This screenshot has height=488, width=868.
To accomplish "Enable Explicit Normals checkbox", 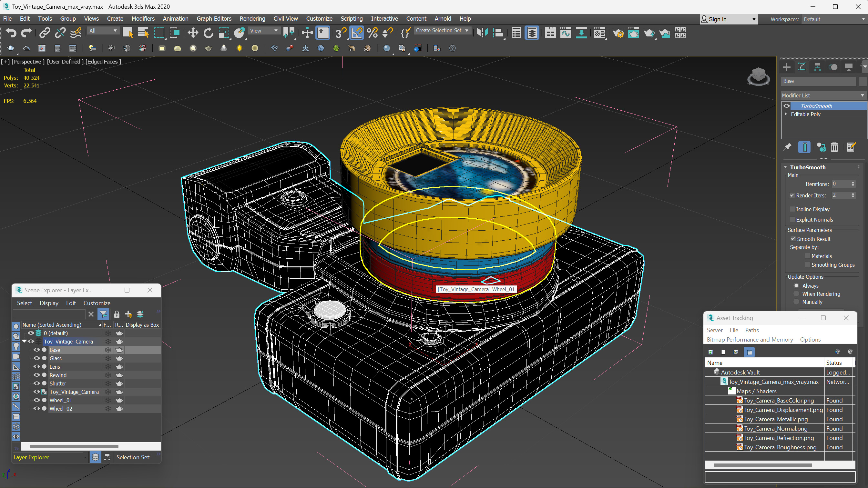I will tap(792, 220).
